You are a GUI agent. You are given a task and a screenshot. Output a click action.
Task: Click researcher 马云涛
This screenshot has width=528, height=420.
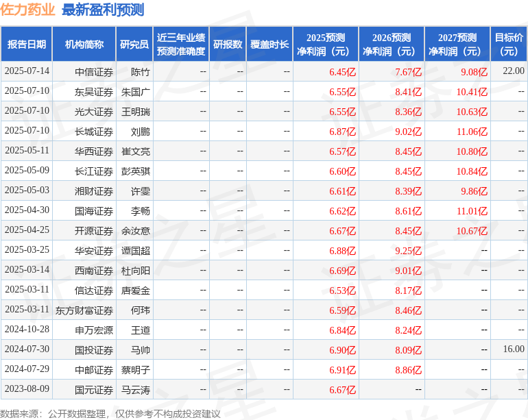click(x=136, y=389)
